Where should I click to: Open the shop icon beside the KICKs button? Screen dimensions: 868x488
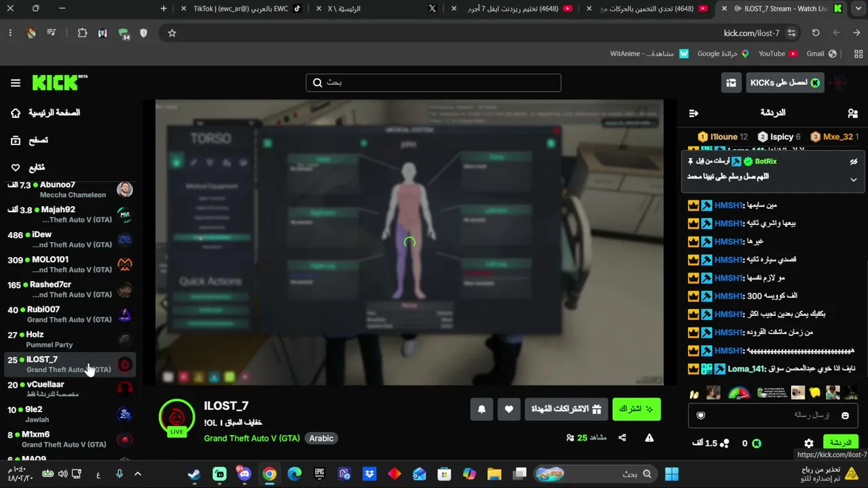point(731,83)
